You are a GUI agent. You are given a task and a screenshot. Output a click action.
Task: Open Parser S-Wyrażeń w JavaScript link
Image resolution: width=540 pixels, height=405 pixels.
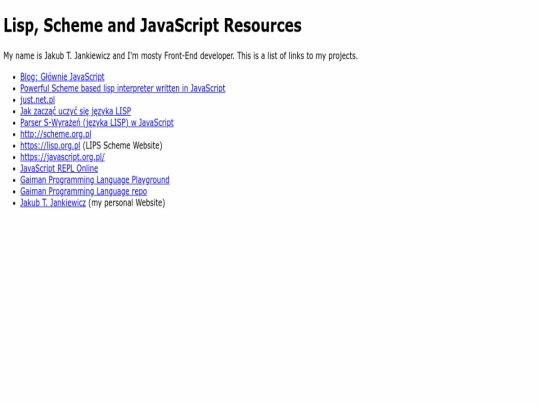coord(97,123)
